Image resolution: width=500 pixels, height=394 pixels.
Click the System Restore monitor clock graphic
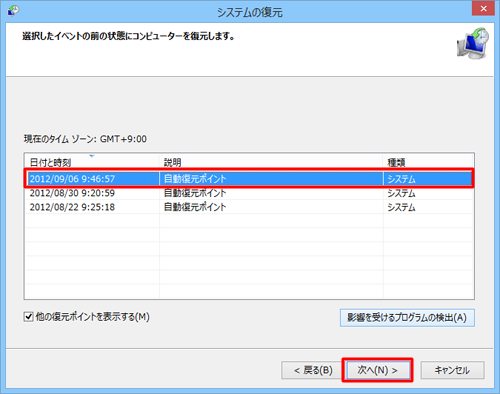(473, 44)
